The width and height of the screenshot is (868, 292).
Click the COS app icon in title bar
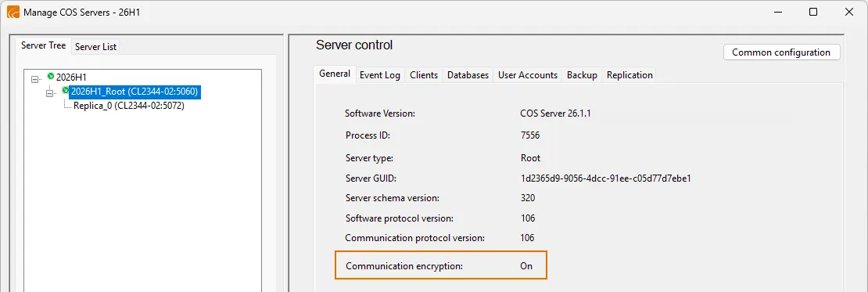[x=13, y=12]
